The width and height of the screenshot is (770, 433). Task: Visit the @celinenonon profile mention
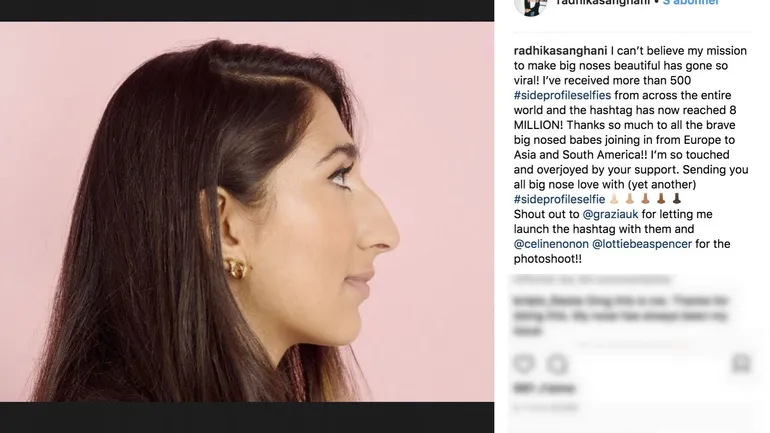click(x=551, y=244)
